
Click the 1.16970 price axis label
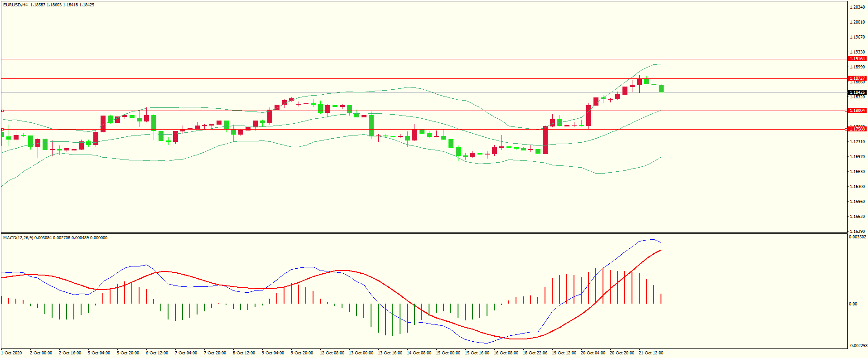coord(858,157)
